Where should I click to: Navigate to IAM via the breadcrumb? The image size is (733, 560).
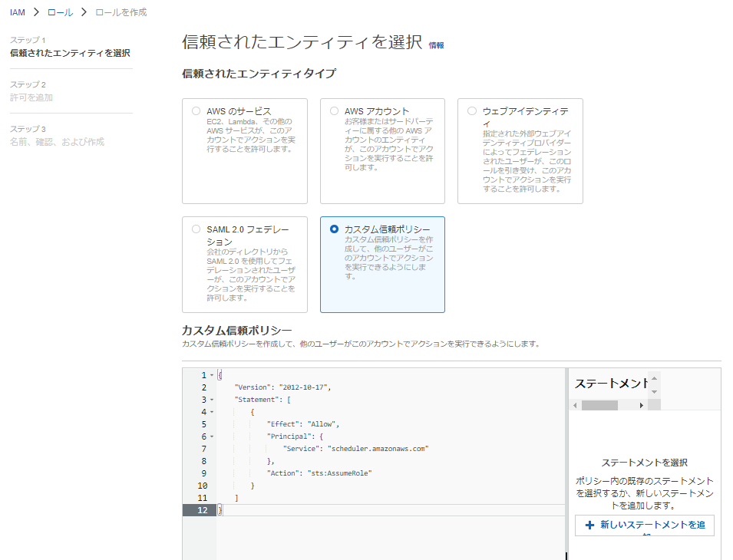[17, 12]
